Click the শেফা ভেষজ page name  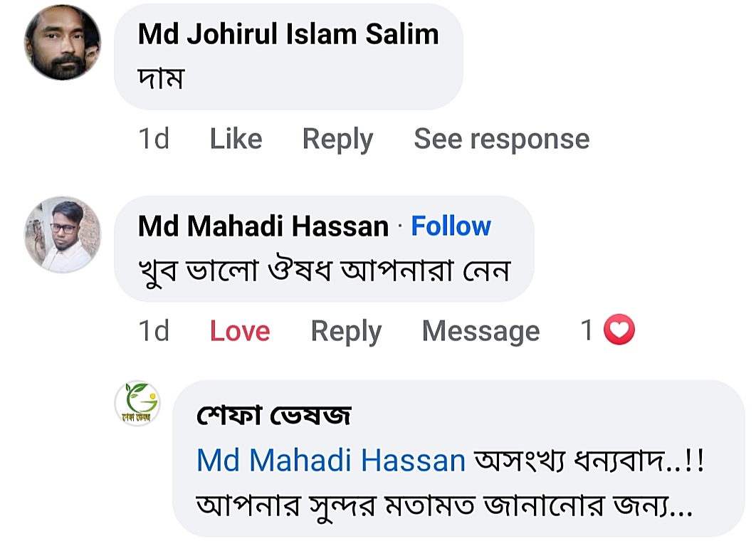click(273, 416)
